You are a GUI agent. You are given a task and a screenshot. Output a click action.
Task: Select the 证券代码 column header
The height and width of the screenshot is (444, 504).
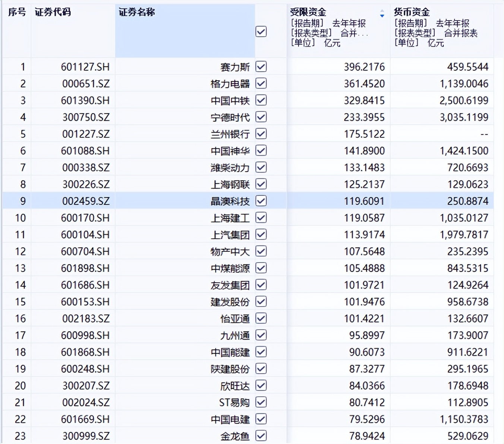point(53,12)
